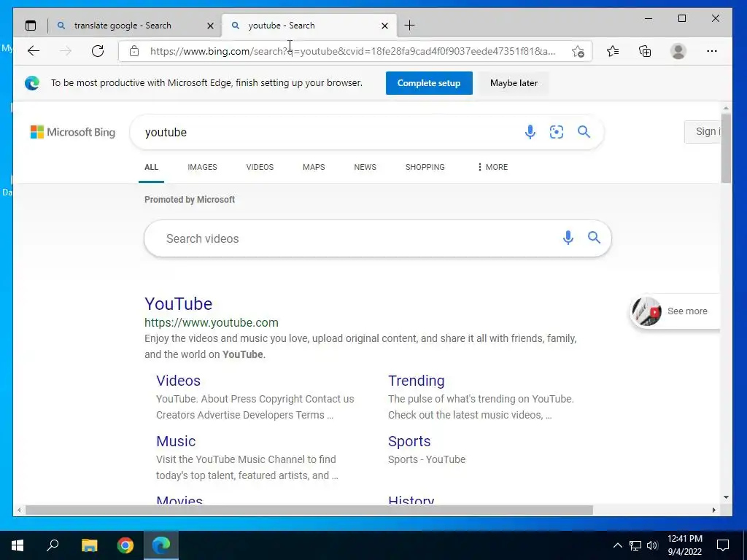This screenshot has width=747, height=560.
Task: Open Windows Start menu
Action: 18,545
